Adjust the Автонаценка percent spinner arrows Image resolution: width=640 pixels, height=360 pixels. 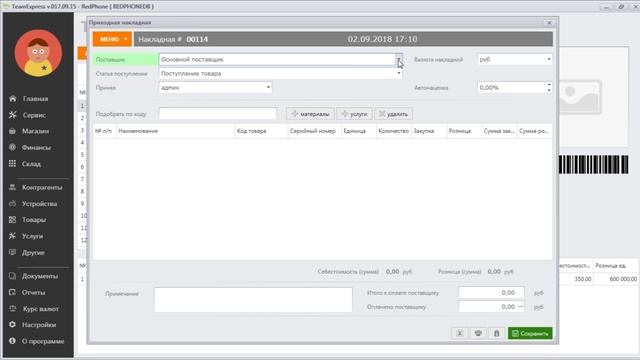(549, 87)
